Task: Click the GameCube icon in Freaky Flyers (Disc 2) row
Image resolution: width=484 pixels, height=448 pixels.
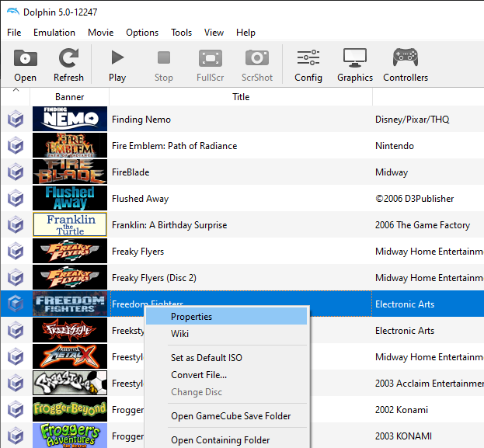Action: click(16, 277)
